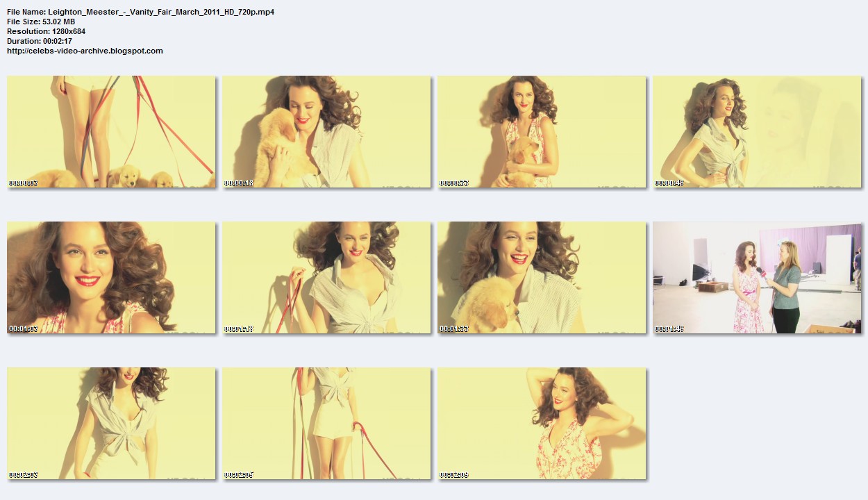This screenshot has width=868, height=500.
Task: Select close-up smiling face thumbnail
Action: click(111, 278)
